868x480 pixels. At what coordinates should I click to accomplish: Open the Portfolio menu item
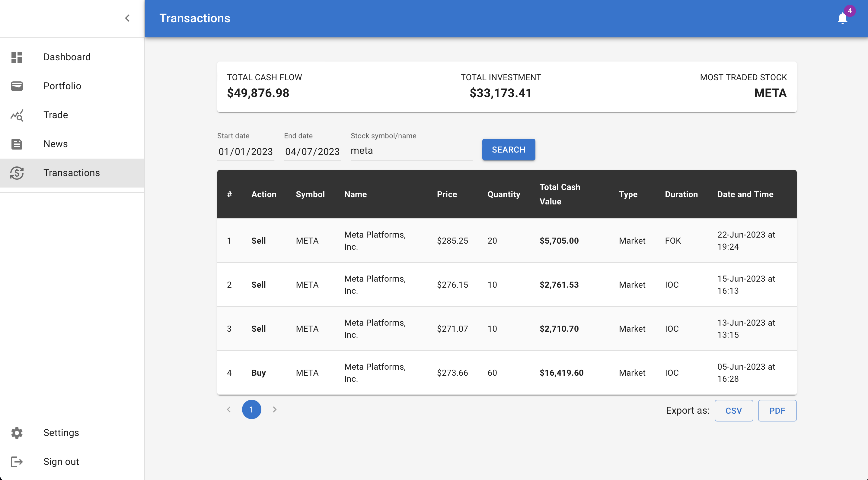coord(72,86)
